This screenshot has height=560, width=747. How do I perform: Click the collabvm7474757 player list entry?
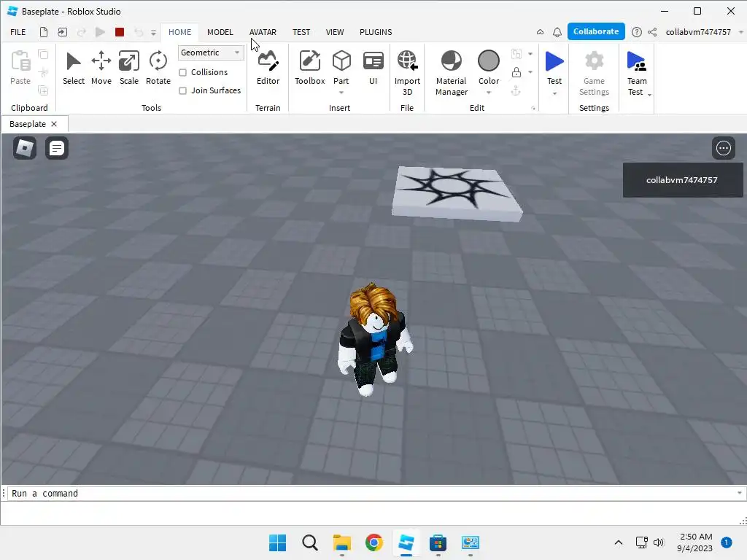click(682, 180)
